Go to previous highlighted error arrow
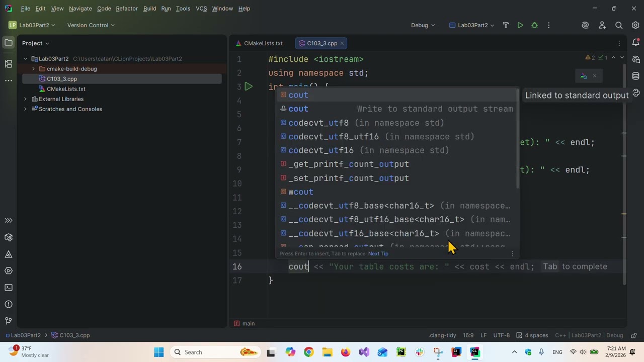 (x=613, y=58)
